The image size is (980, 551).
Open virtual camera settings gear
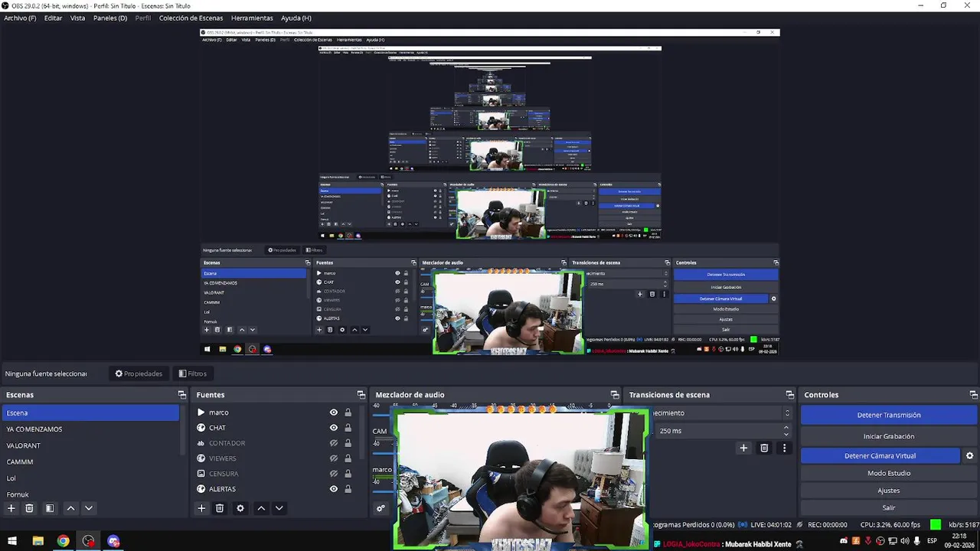[x=969, y=456]
